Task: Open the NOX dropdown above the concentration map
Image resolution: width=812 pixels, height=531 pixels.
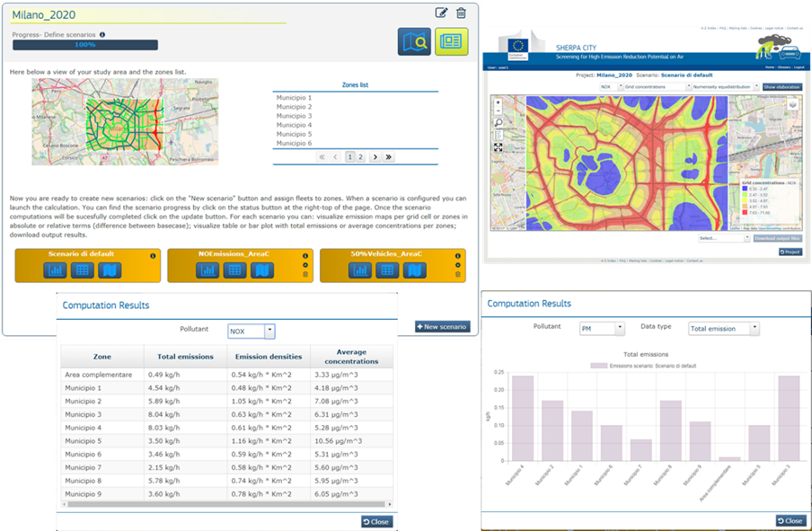Action: [611, 87]
